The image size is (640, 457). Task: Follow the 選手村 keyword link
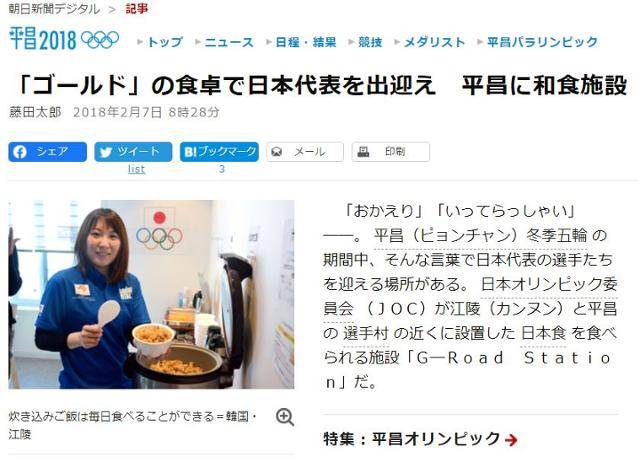click(x=365, y=333)
